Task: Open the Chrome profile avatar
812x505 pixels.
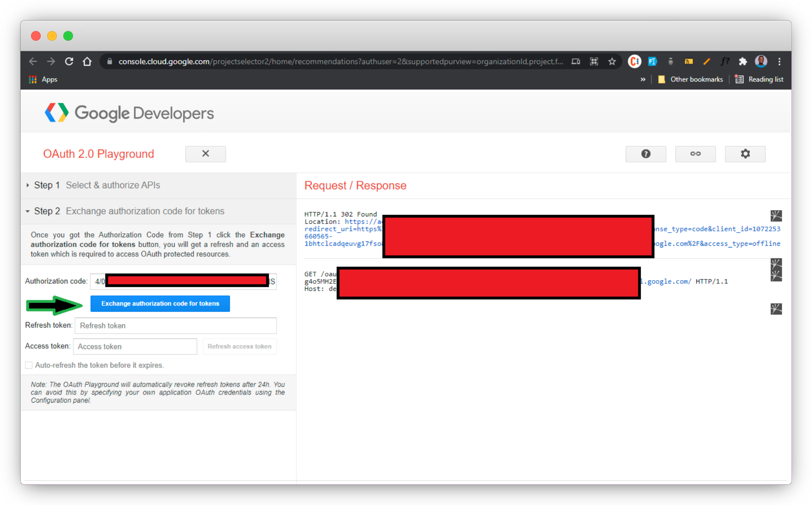Action: 761,61
